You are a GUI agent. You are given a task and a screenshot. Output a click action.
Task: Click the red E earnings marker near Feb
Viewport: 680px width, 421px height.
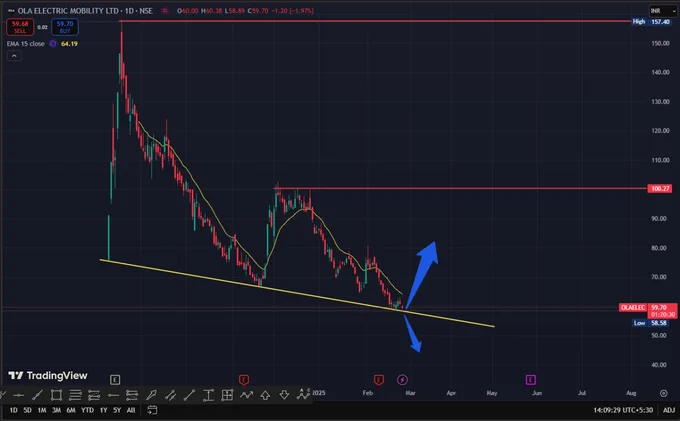[379, 380]
